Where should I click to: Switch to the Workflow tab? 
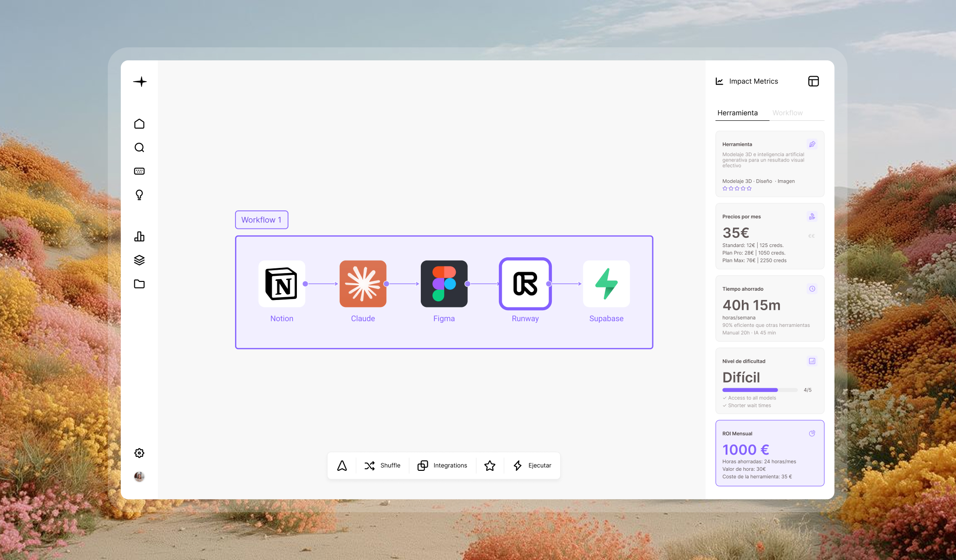[x=787, y=113]
